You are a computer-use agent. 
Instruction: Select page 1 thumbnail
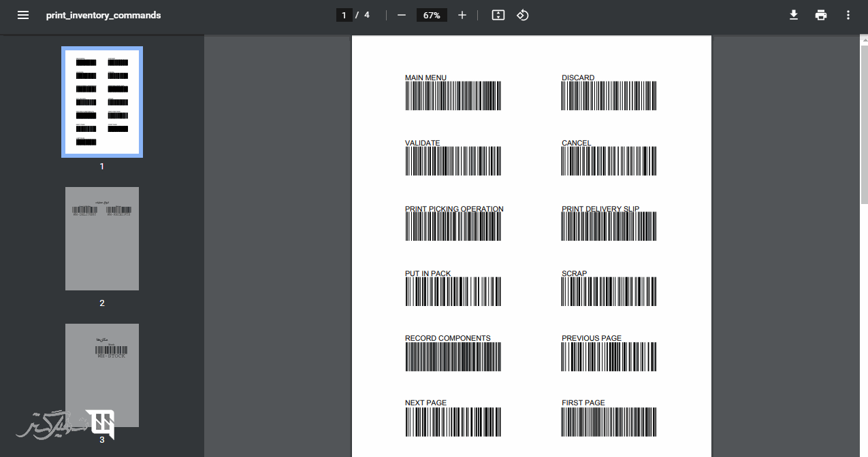click(x=102, y=102)
